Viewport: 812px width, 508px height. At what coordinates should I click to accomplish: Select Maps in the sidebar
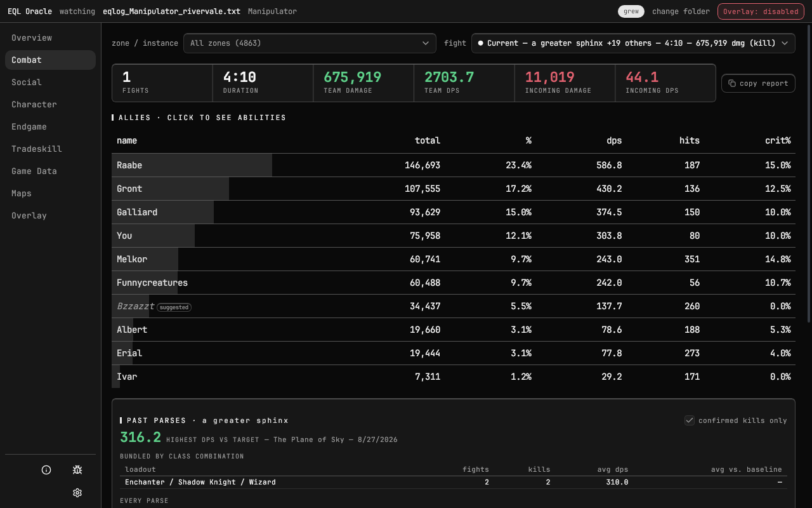tap(50, 193)
